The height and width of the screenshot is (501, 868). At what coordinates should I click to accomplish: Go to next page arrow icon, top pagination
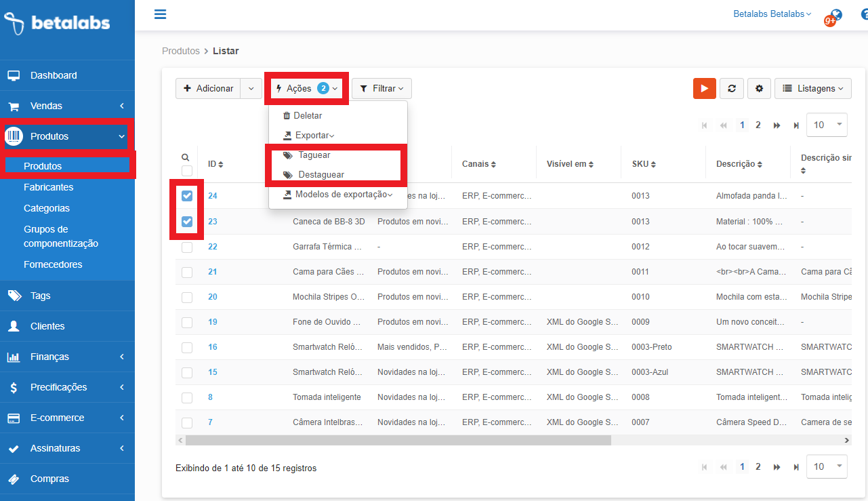click(777, 125)
